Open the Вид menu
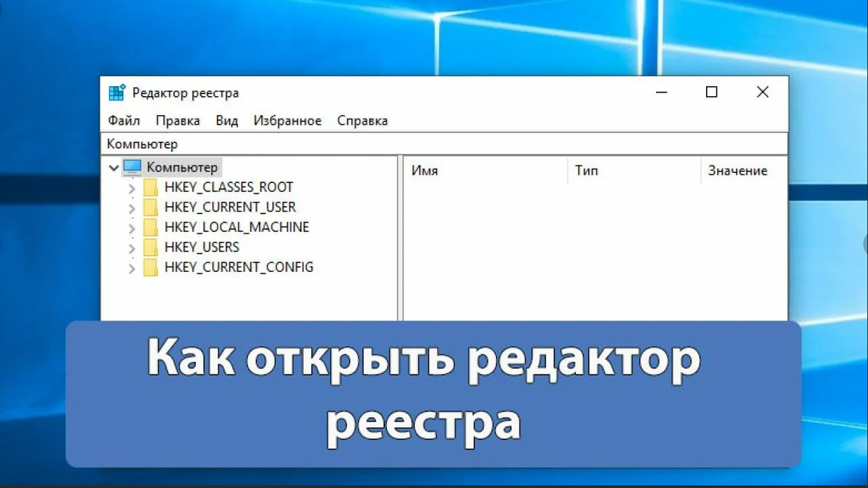The width and height of the screenshot is (868, 488). [227, 121]
